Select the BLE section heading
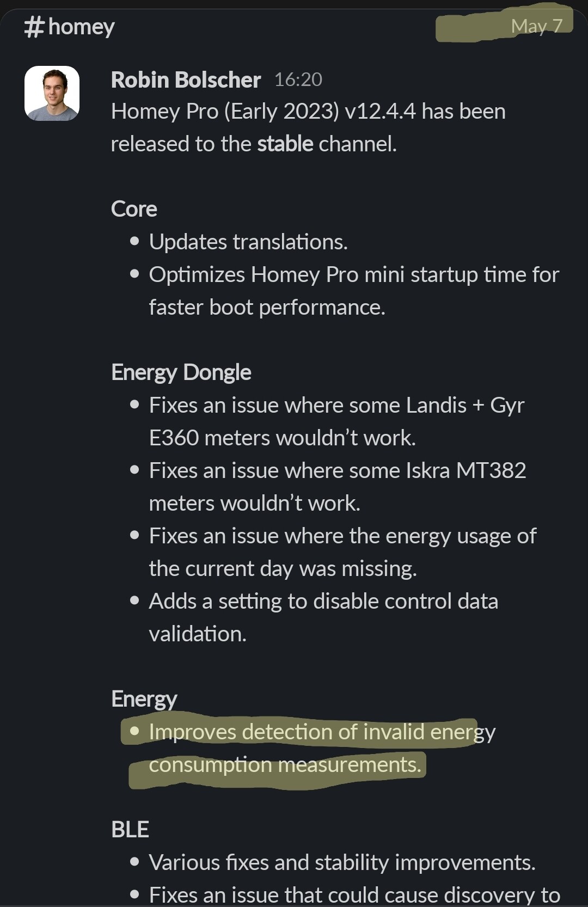This screenshot has height=907, width=588. [130, 830]
